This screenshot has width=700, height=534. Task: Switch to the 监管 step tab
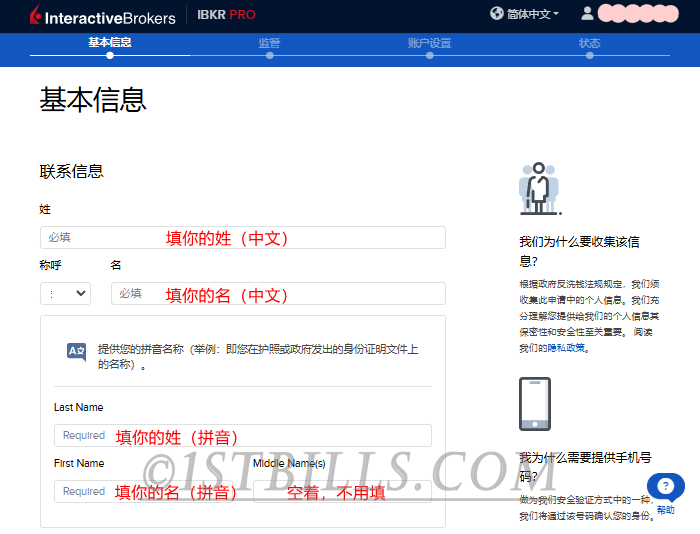pos(269,43)
